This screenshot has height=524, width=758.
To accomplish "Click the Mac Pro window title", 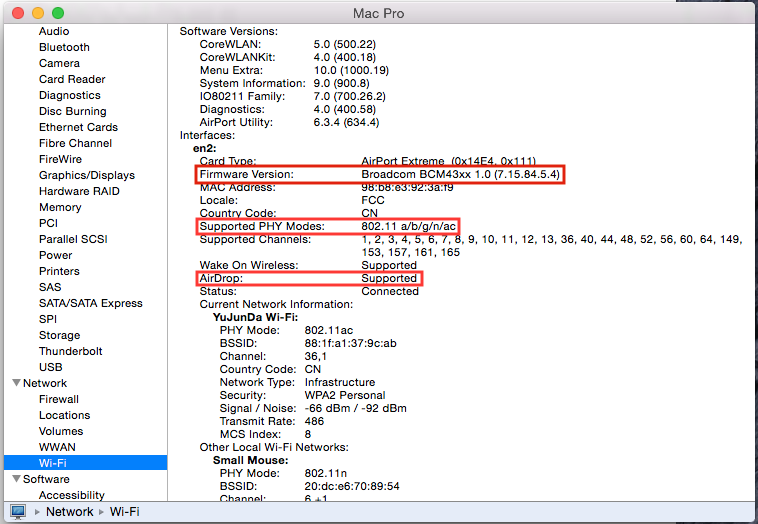I will point(379,13).
